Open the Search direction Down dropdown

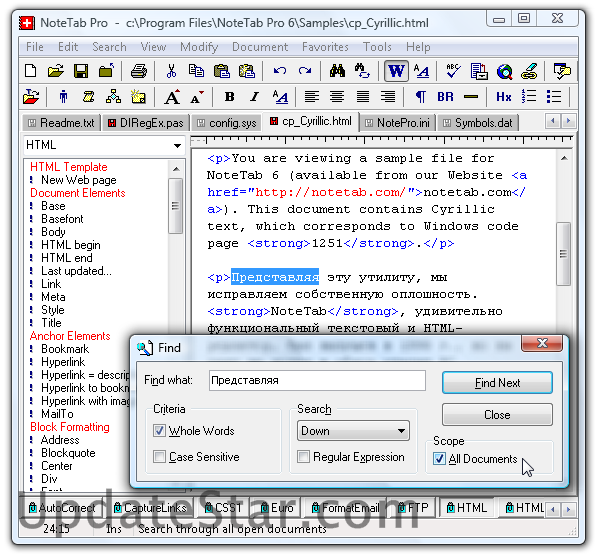[x=353, y=431]
